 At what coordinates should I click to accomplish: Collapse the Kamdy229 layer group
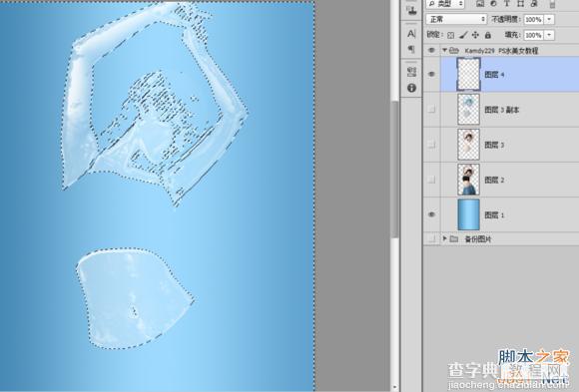pyautogui.click(x=444, y=50)
